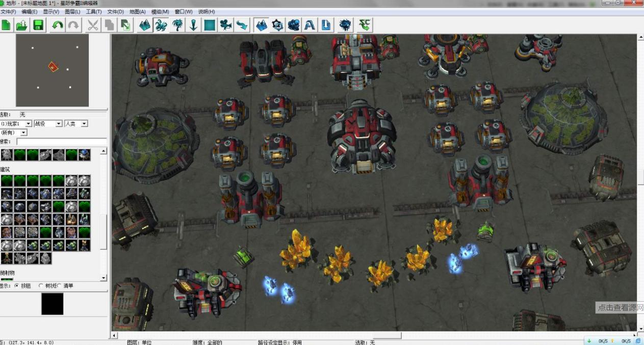
Task: Choose the Paths layer curved arrow icon
Action: click(242, 24)
